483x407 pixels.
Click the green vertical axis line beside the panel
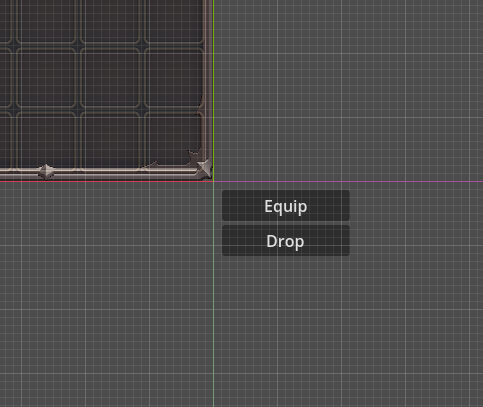click(214, 90)
